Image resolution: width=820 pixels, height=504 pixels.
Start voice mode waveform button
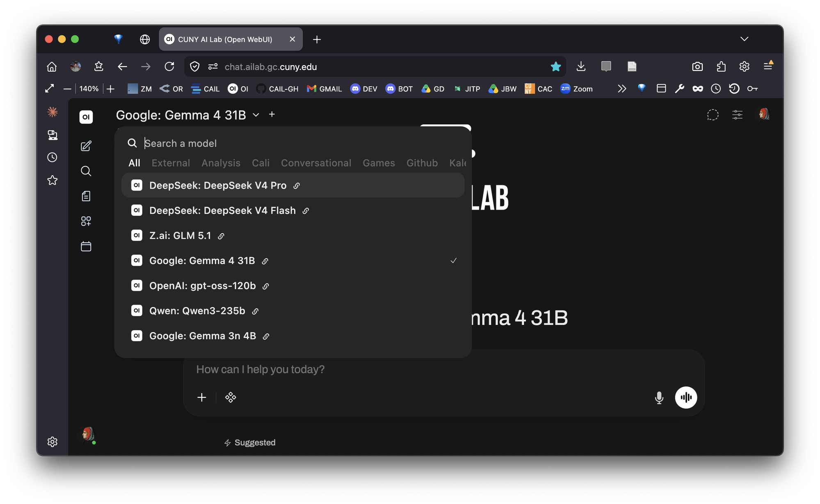[x=686, y=397]
